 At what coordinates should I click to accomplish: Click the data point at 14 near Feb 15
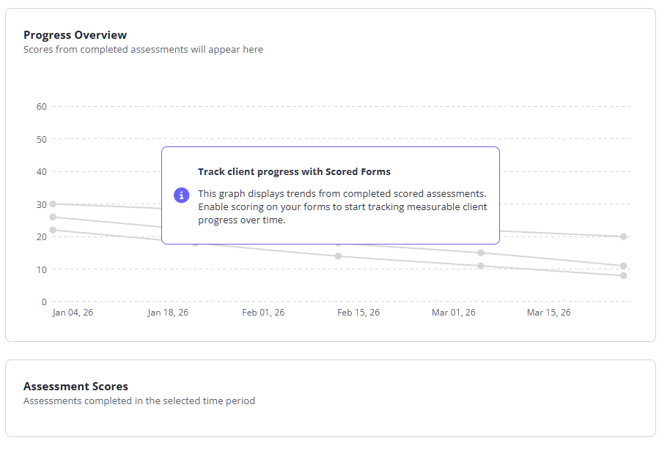click(338, 256)
